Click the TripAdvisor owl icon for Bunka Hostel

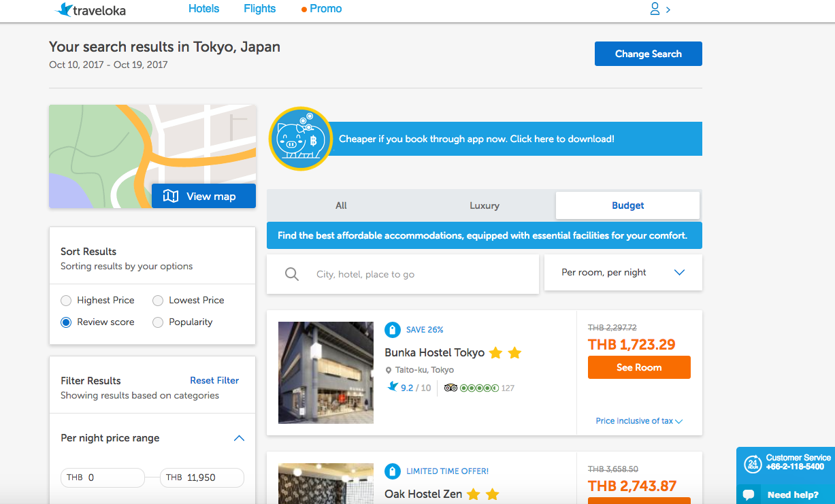point(451,388)
